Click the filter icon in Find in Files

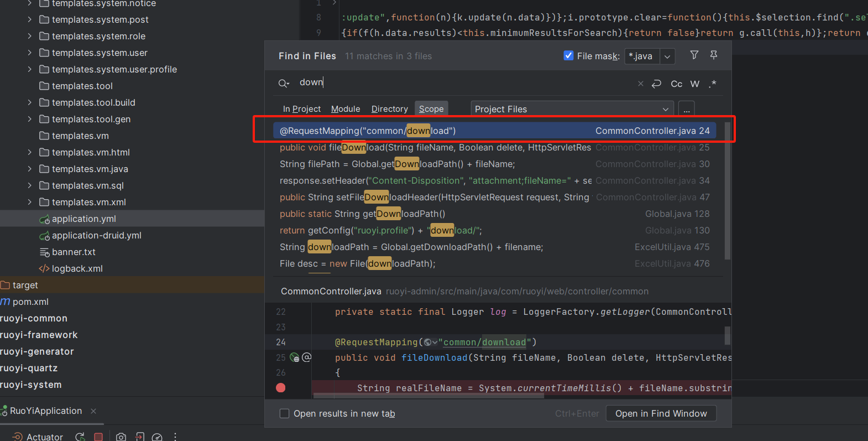[x=694, y=55]
